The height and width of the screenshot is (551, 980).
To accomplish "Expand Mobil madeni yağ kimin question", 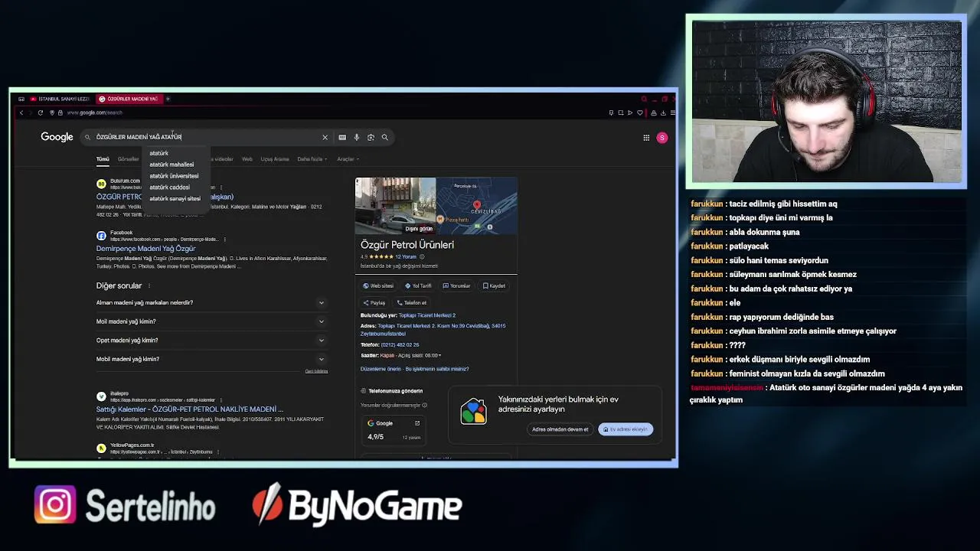I will pyautogui.click(x=211, y=359).
